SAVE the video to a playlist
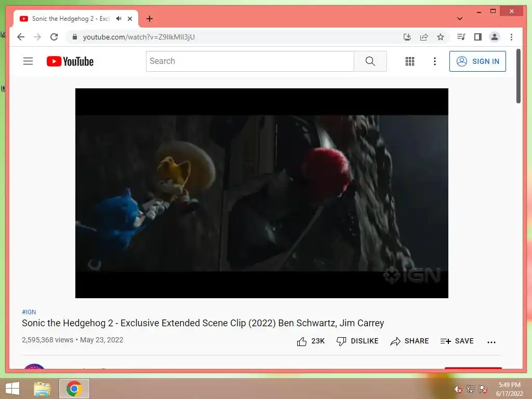 point(457,341)
